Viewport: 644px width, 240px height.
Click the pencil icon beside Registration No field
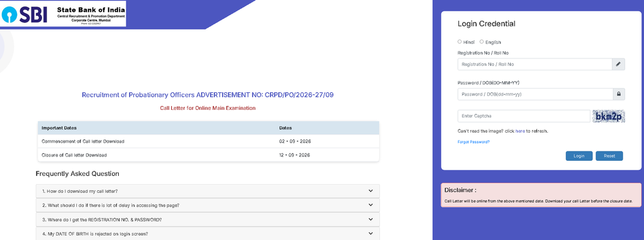coord(618,65)
